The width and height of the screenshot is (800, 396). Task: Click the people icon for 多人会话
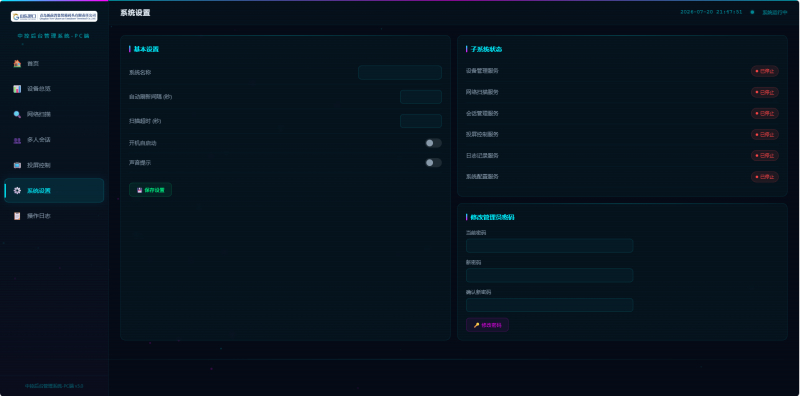17,140
